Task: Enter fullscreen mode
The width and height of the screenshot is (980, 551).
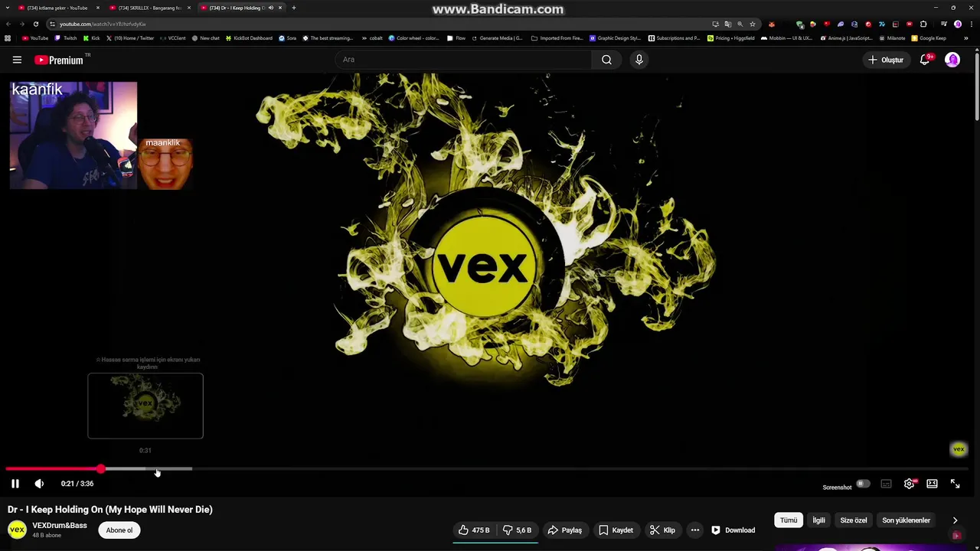Action: click(x=955, y=484)
